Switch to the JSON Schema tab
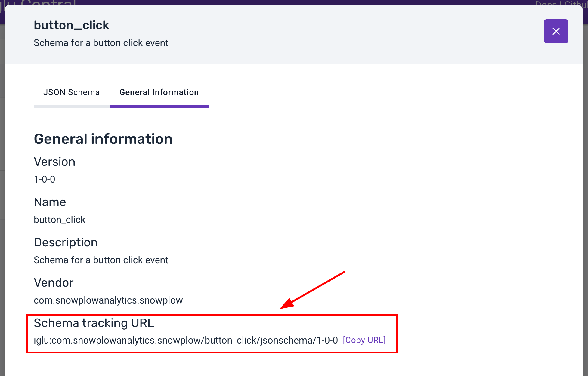 (72, 92)
